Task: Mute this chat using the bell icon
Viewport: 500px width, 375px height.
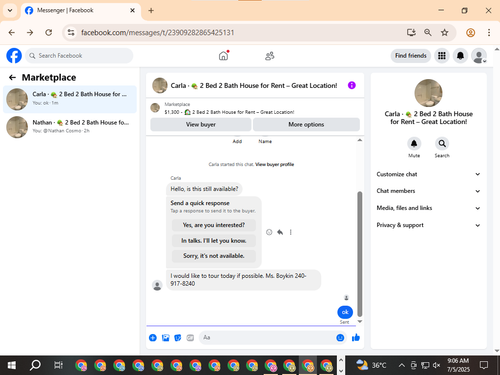Action: (x=414, y=143)
